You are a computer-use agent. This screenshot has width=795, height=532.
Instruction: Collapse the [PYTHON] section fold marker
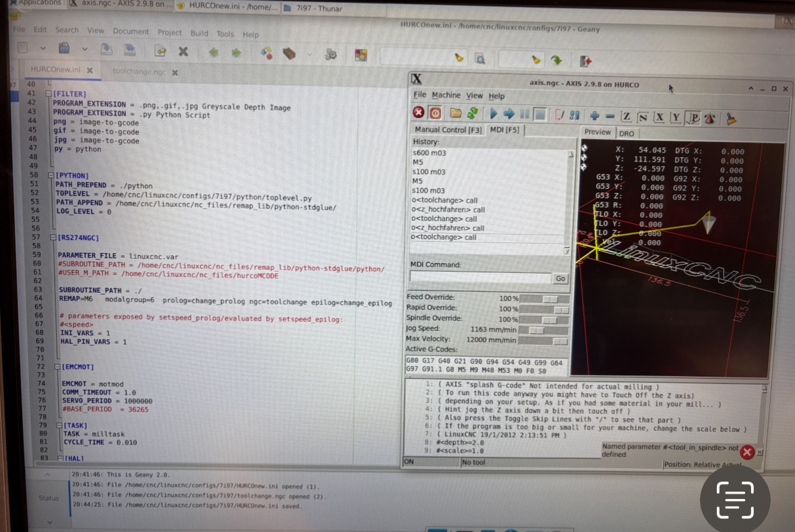pos(51,175)
